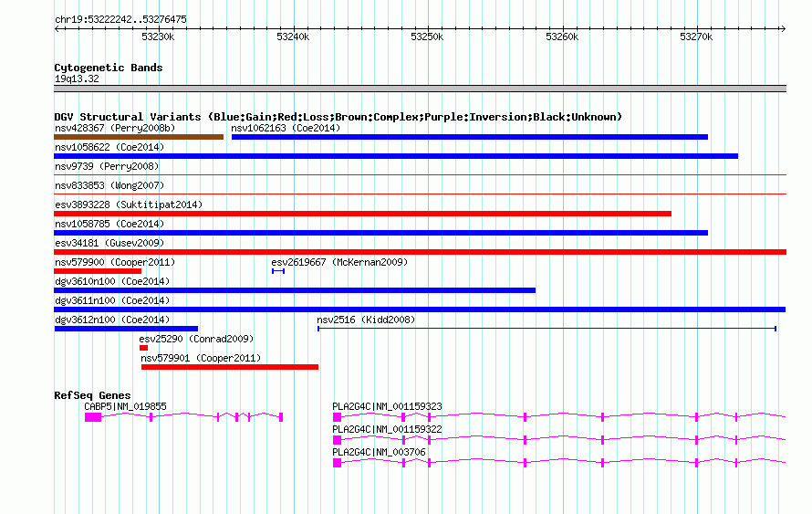Click first exon of PLA2G4C NM_001159322
Image resolution: width=812 pixels, height=514 pixels.
(338, 440)
